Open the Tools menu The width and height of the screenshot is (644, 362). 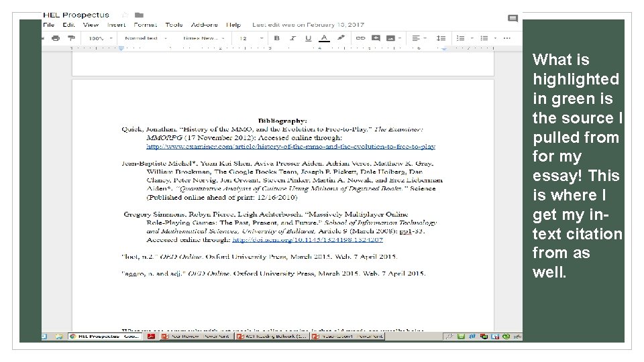[174, 25]
